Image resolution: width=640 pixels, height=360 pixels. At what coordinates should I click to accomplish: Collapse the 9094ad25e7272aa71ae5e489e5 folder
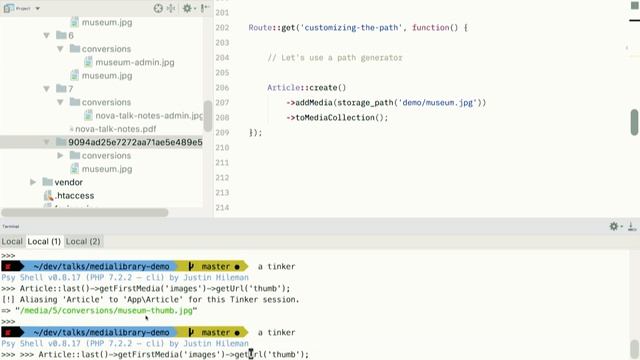(x=47, y=142)
